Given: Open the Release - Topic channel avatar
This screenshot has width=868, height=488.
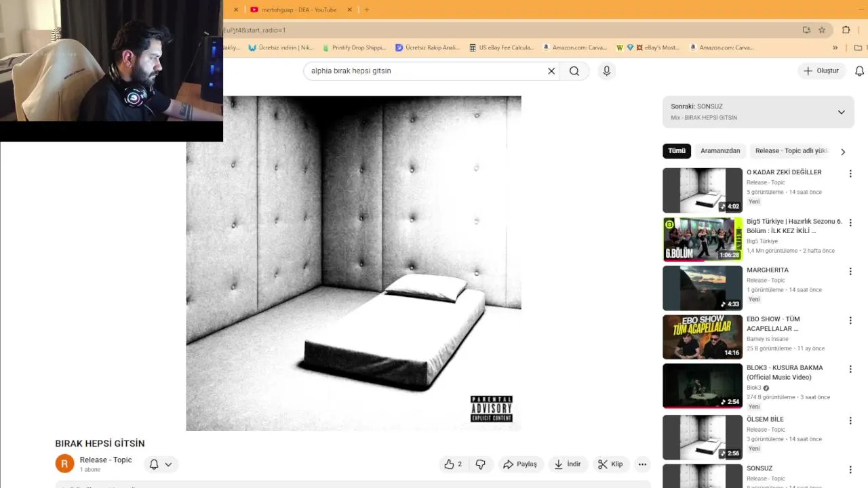Looking at the screenshot, I should 64,464.
